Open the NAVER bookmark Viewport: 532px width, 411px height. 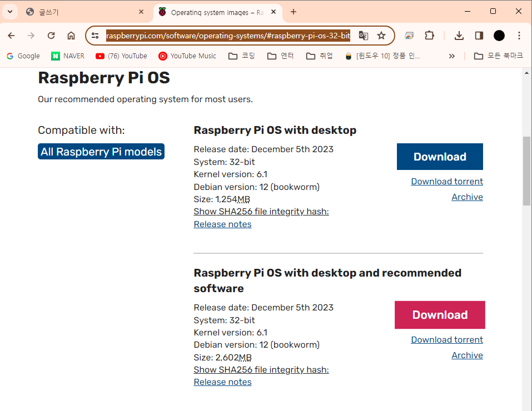(67, 56)
